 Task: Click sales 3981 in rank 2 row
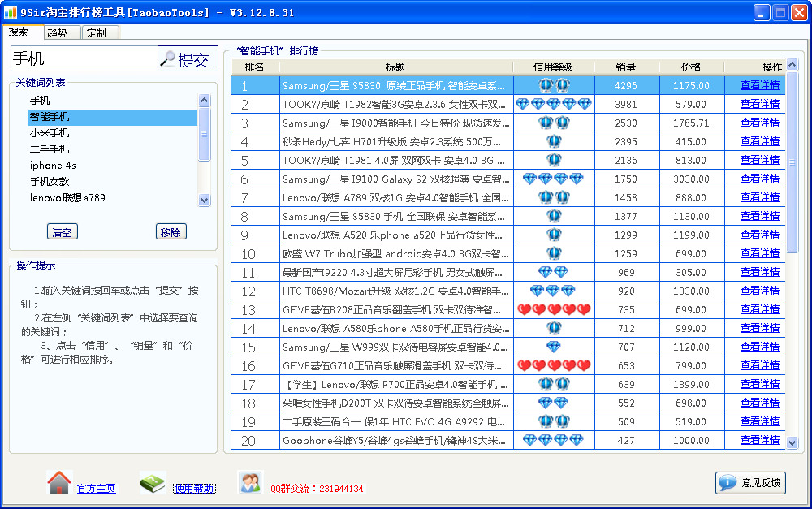626,105
